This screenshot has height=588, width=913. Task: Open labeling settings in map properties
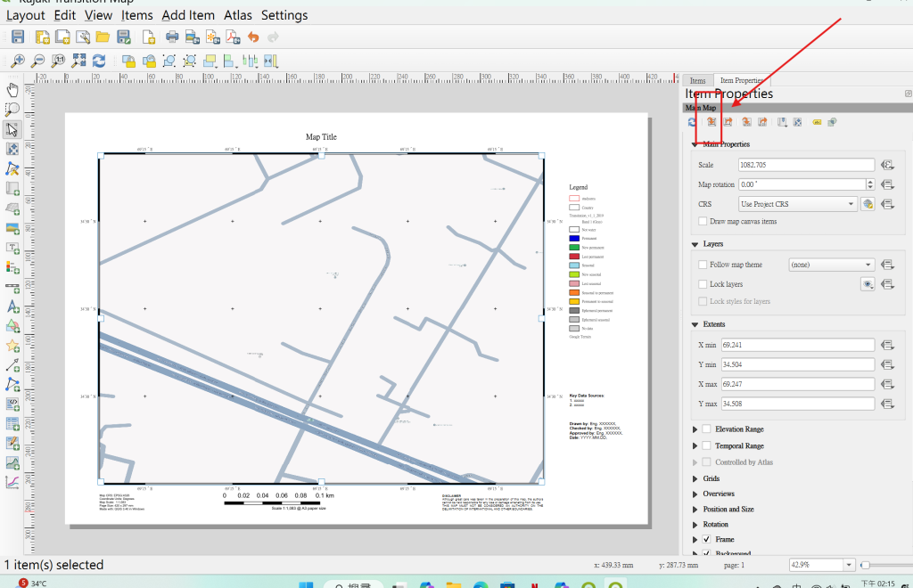[x=817, y=122]
